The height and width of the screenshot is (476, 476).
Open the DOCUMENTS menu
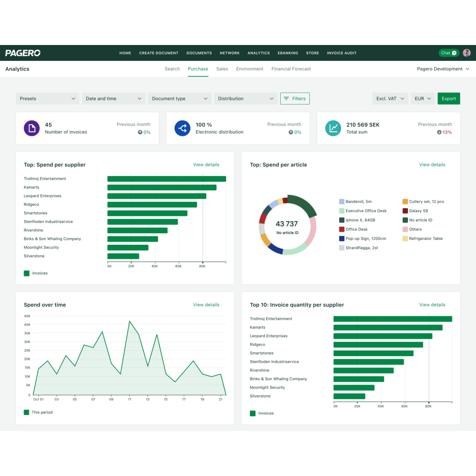pos(199,53)
